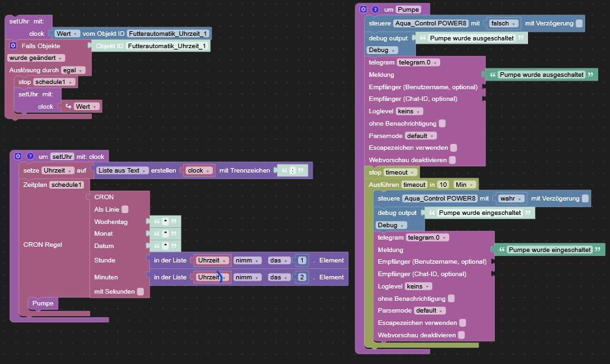Enable the mit Sekunden checkbox
Screen dimensions: 610x364
[x=140, y=292]
